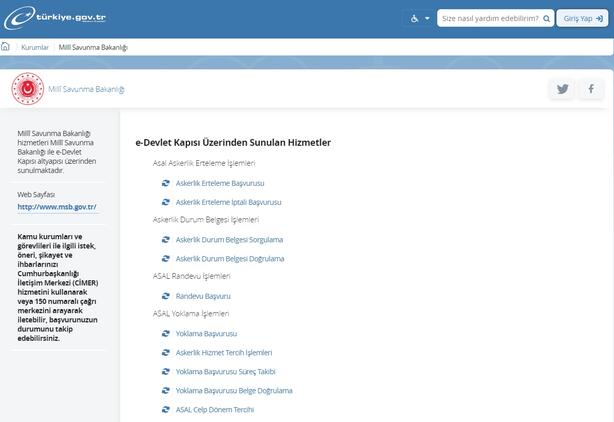Click the Millî Savunma Bakanlığı title text
The width and height of the screenshot is (614, 422).
click(86, 89)
